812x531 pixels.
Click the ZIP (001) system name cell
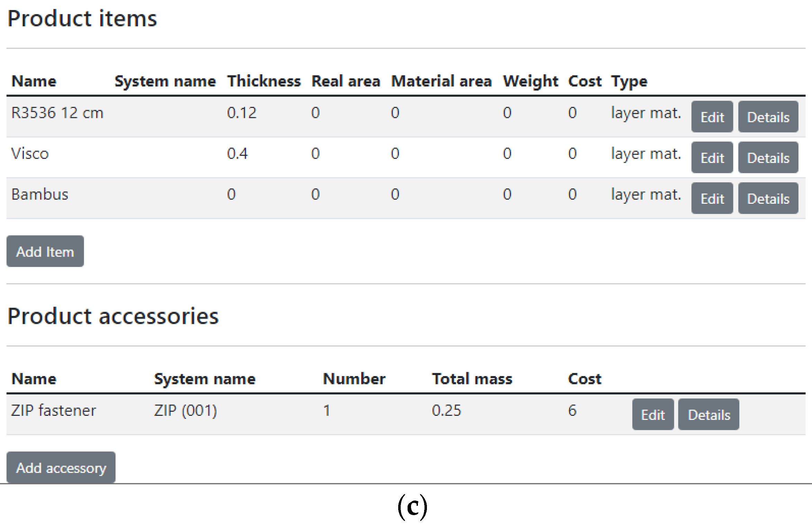pyautogui.click(x=185, y=411)
